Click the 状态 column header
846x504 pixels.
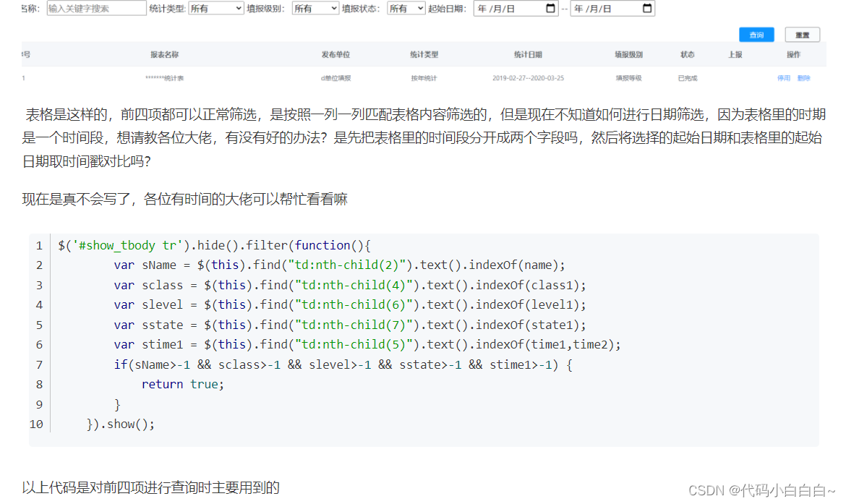point(687,54)
